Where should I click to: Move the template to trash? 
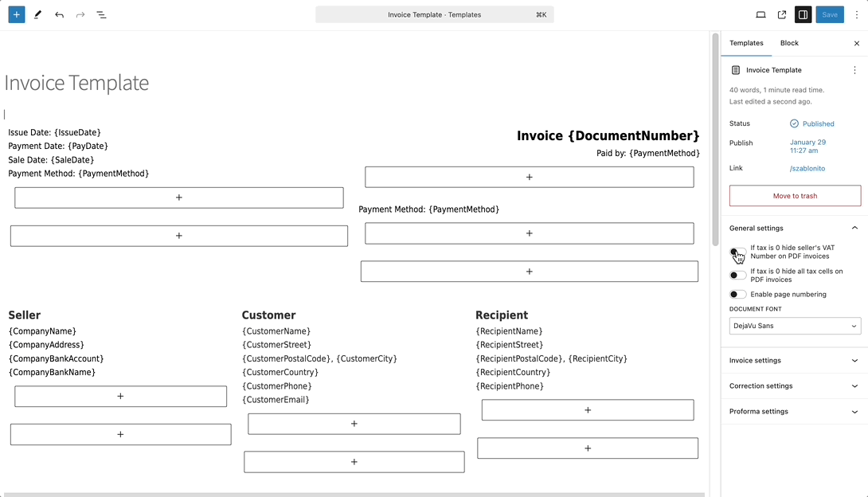pyautogui.click(x=795, y=196)
